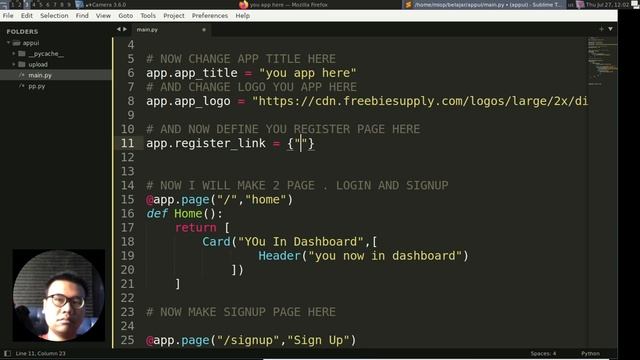Screen dimensions: 640x360
Task: Click the return keyword on line 17
Action: coord(196,228)
